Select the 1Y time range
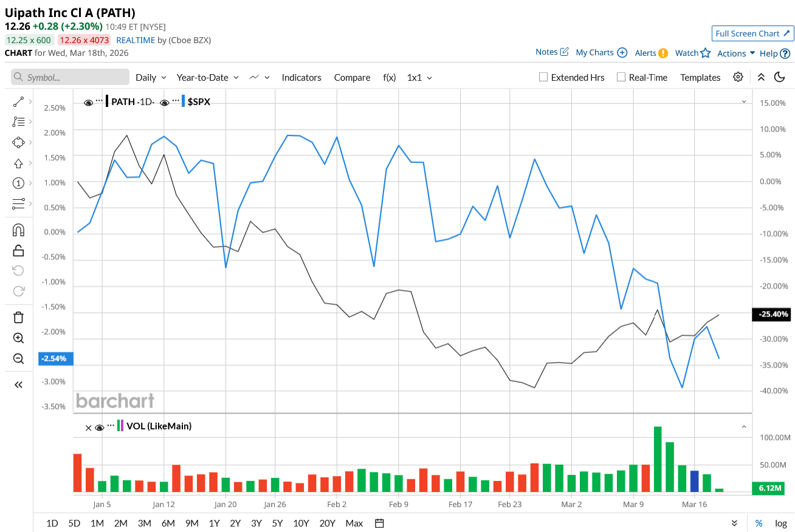 pos(214,523)
